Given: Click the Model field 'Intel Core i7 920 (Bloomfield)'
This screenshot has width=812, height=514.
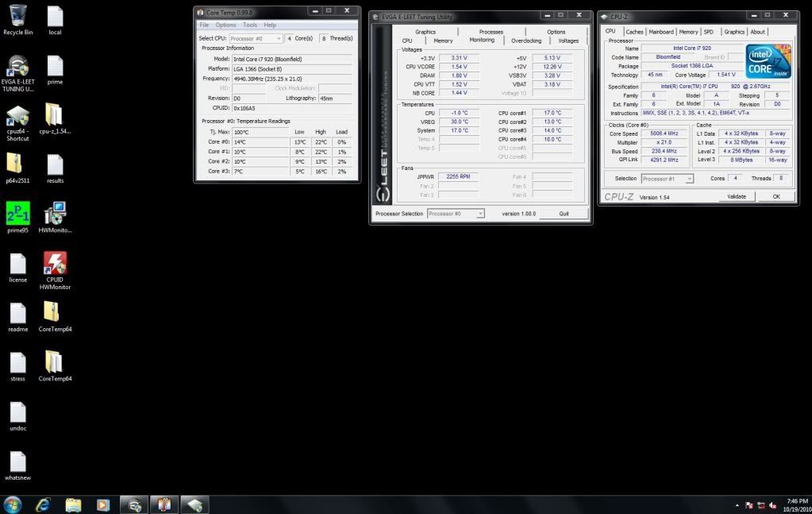Looking at the screenshot, I should pyautogui.click(x=292, y=59).
